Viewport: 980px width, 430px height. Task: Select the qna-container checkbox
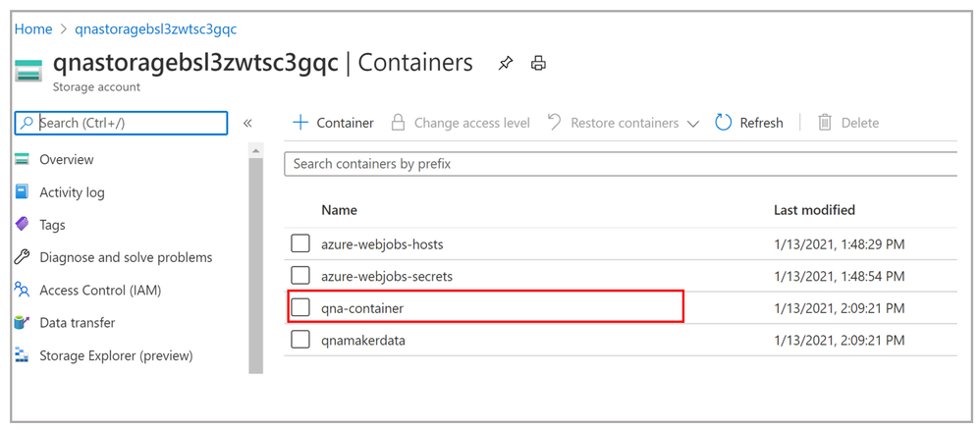tap(300, 307)
